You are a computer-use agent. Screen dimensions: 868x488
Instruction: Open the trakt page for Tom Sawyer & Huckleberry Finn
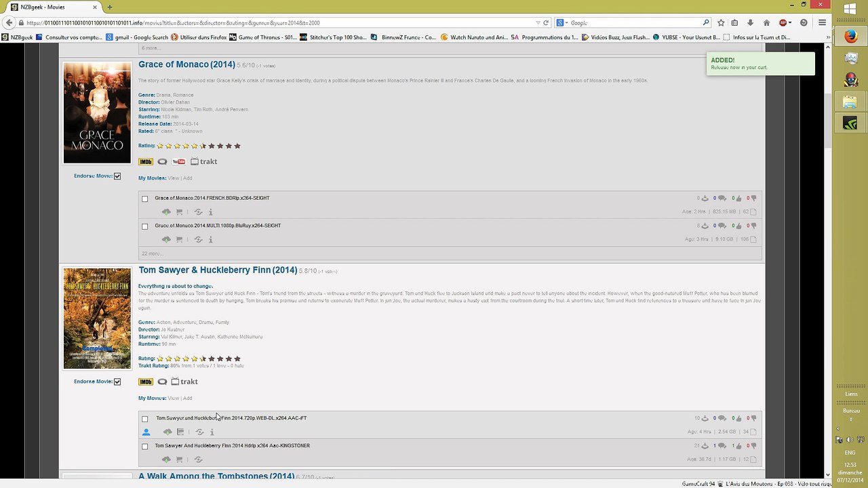[184, 382]
